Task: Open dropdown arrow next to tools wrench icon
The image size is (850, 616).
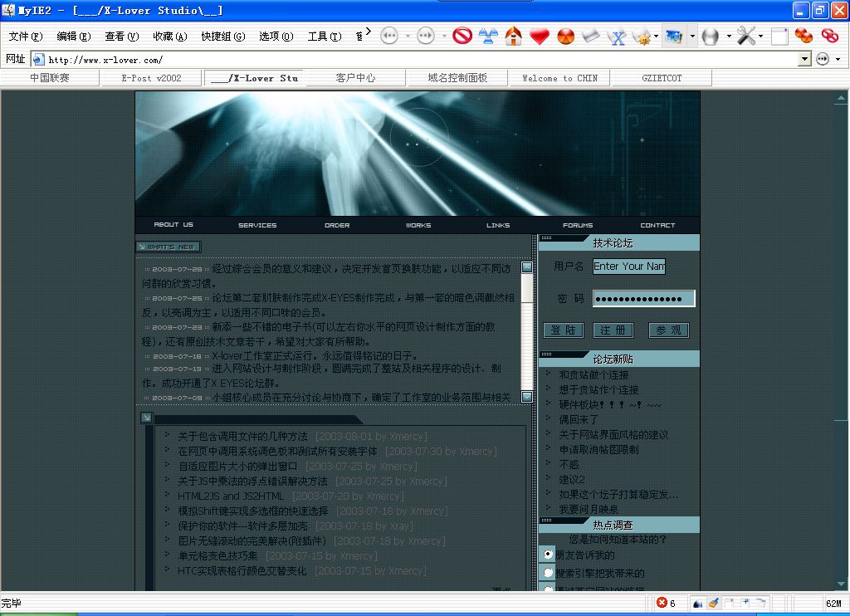Action: (x=760, y=37)
